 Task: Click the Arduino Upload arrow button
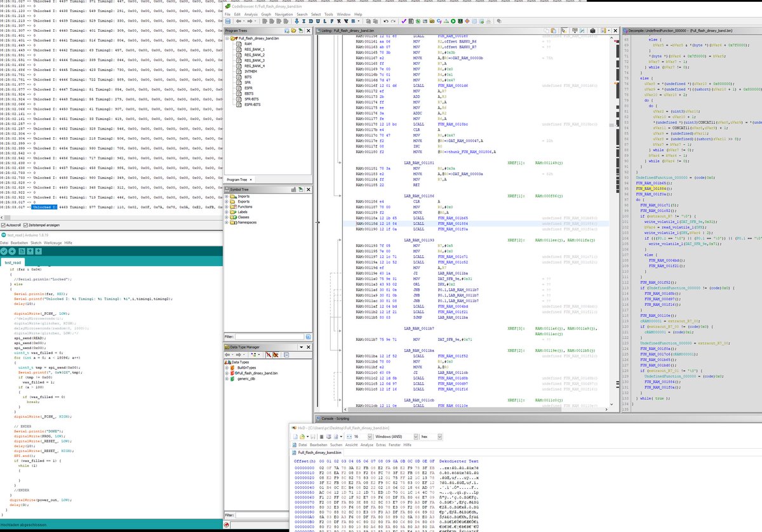click(12, 251)
